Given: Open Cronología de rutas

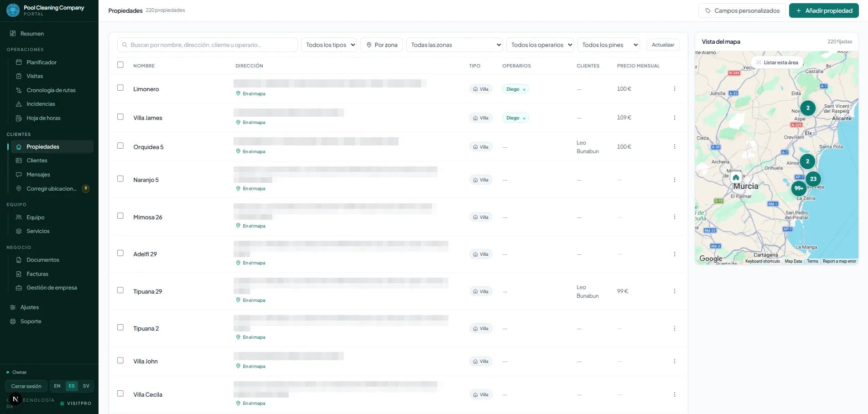Looking at the screenshot, I should (51, 90).
